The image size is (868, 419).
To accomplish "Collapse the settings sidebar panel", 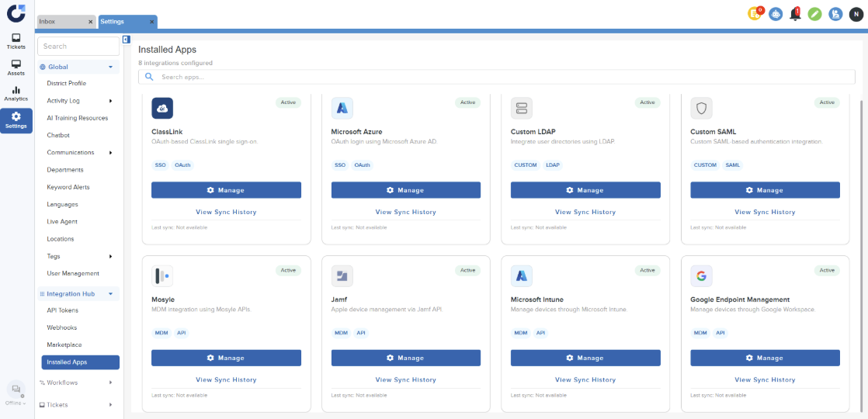I will coord(127,40).
